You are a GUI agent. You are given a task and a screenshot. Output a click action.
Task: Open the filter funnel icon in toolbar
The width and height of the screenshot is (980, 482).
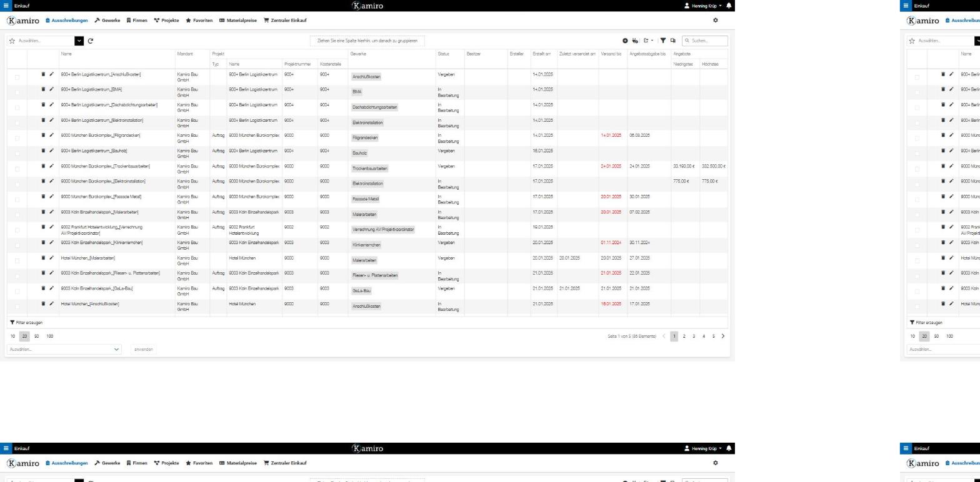(x=663, y=41)
